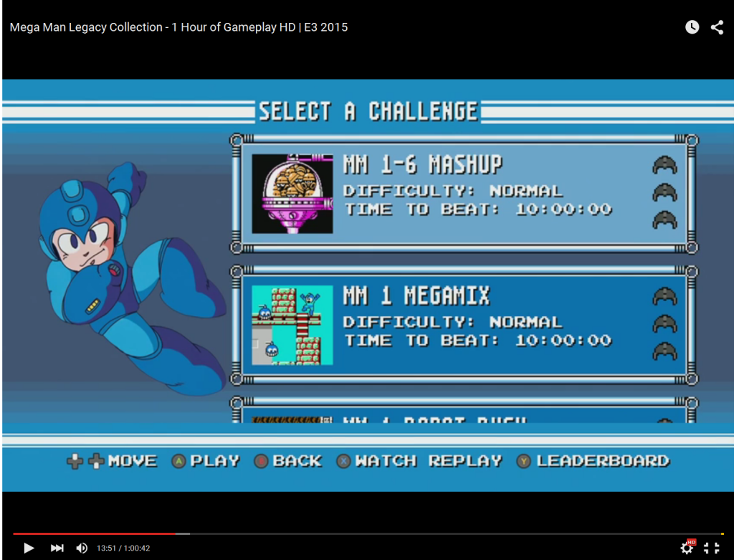This screenshot has width=734, height=560.
Task: Click Time to Beat in MM 1 Megamix
Action: click(x=478, y=341)
